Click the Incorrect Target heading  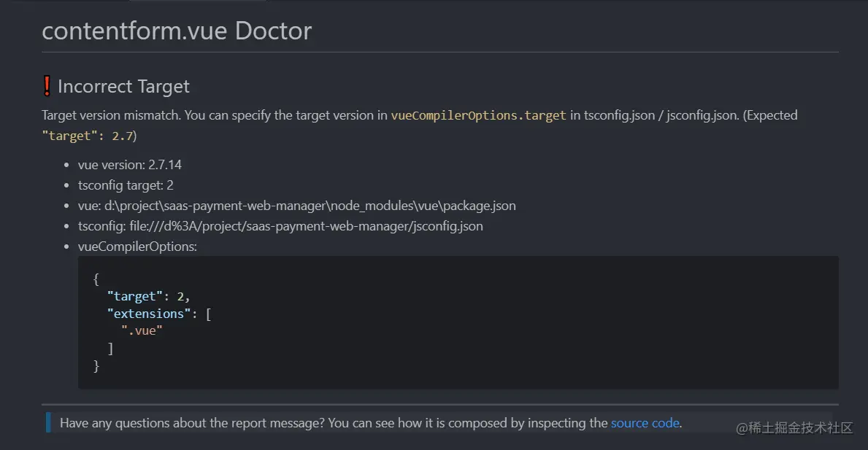click(x=123, y=86)
